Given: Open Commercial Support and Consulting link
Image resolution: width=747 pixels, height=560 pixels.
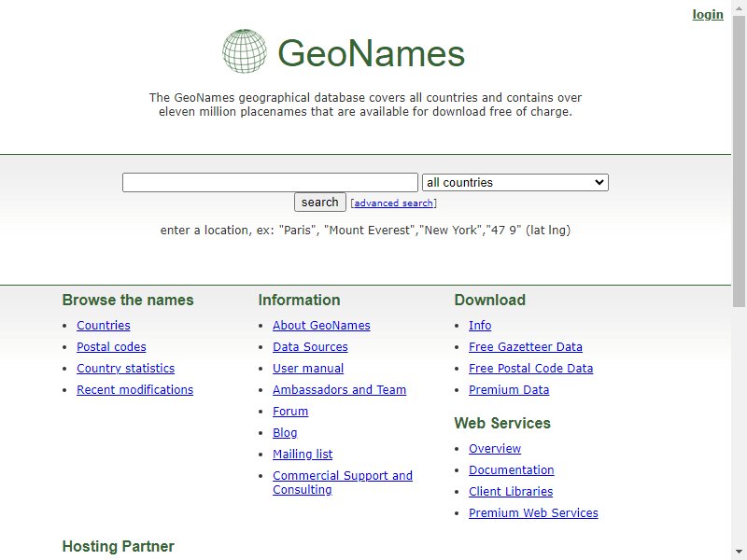Looking at the screenshot, I should point(343,483).
